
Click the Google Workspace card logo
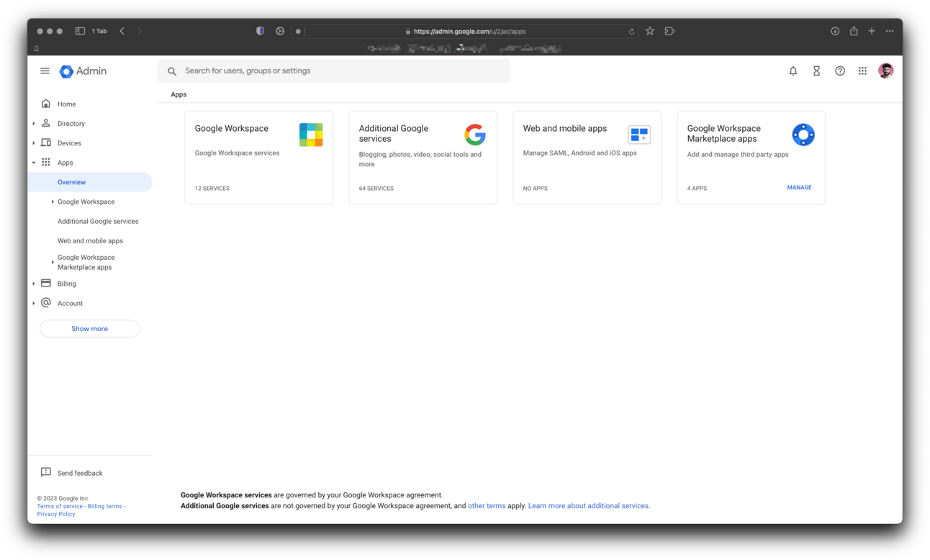tap(311, 135)
